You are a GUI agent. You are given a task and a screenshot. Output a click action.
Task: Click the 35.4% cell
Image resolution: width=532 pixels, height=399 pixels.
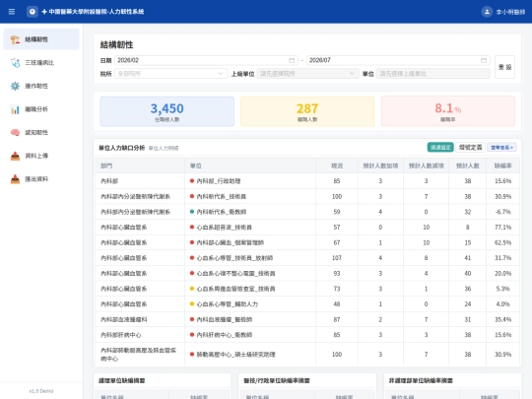tap(502, 319)
